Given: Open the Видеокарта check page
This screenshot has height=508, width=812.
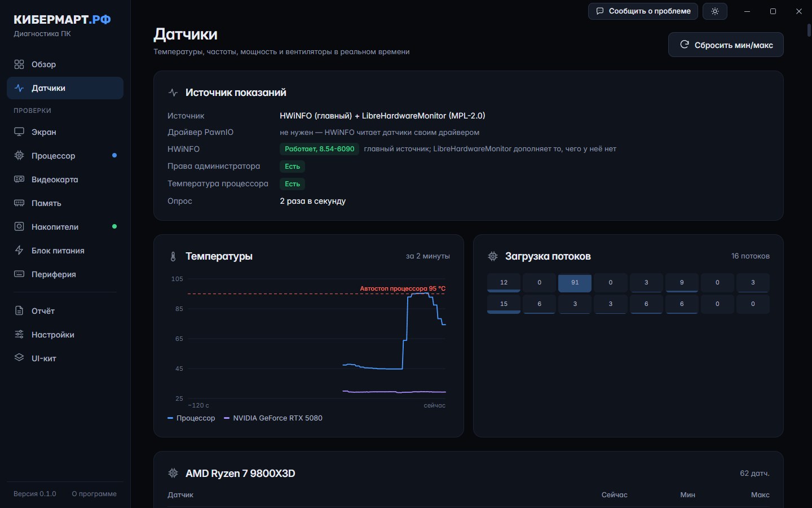Looking at the screenshot, I should 65,179.
